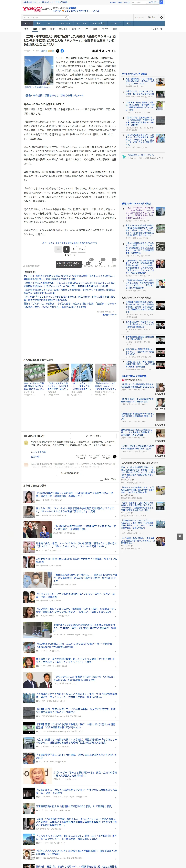Click the back-to-top arrow button
The height and width of the screenshot is (868, 186).
(x=180, y=537)
